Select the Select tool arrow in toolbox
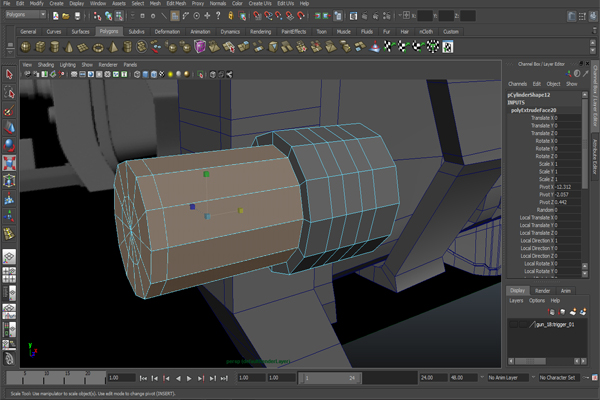600x400 pixels. click(x=9, y=74)
